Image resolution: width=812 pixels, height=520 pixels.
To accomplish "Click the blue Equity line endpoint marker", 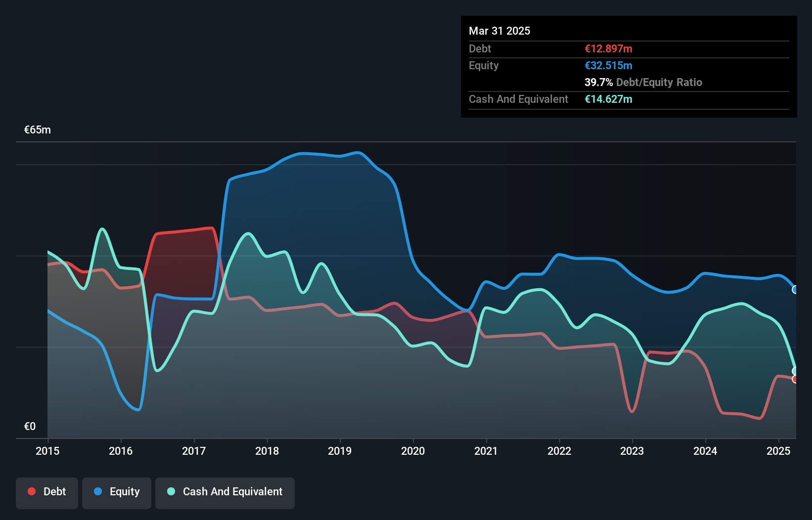I will [795, 290].
